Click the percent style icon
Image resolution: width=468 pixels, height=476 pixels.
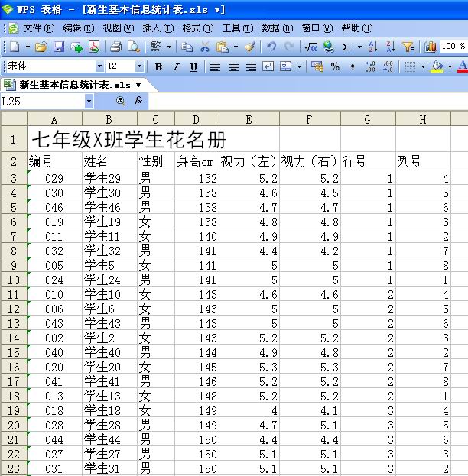coord(335,67)
